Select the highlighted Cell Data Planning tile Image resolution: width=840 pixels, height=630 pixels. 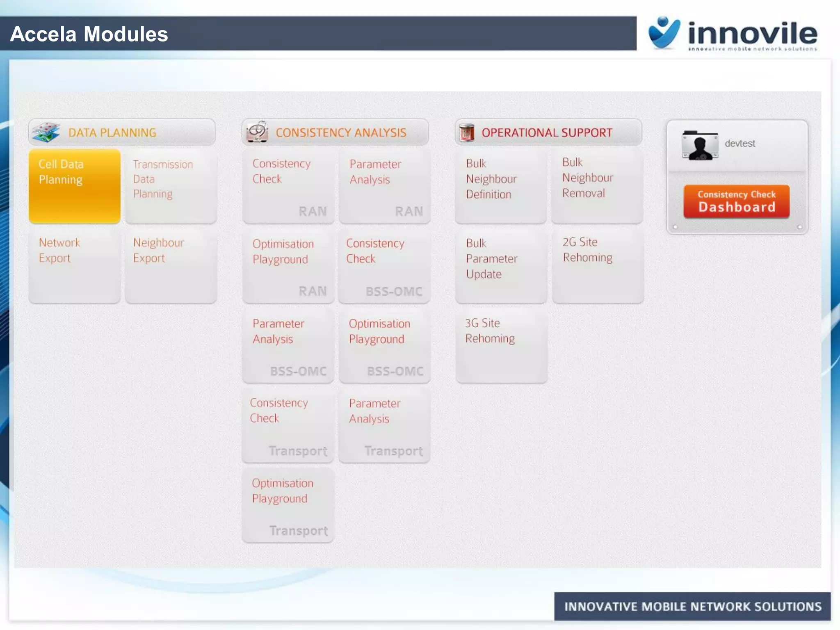tap(75, 186)
